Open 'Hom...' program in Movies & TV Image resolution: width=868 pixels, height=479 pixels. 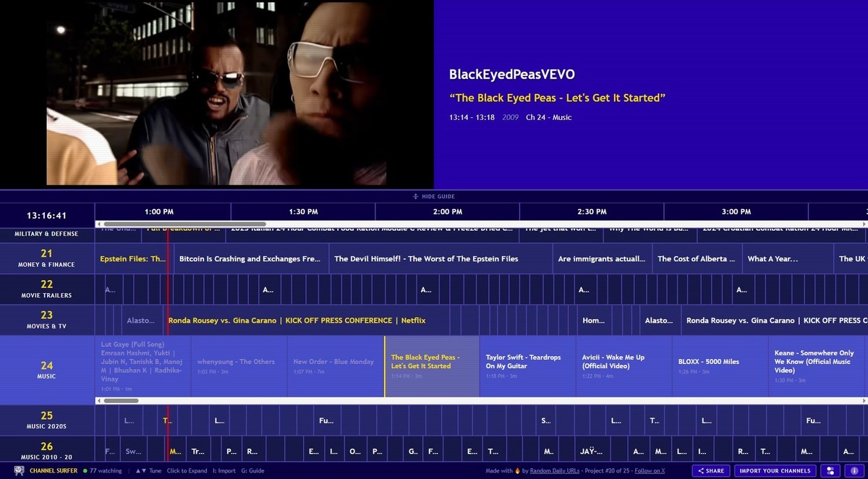[x=593, y=320]
